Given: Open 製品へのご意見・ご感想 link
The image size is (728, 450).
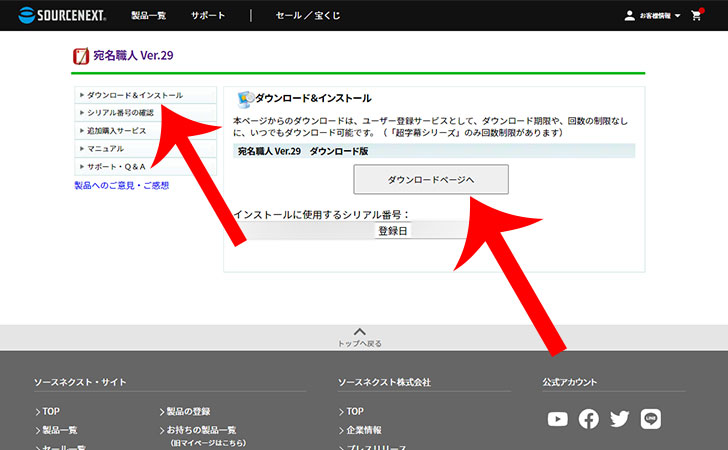Looking at the screenshot, I should (122, 185).
